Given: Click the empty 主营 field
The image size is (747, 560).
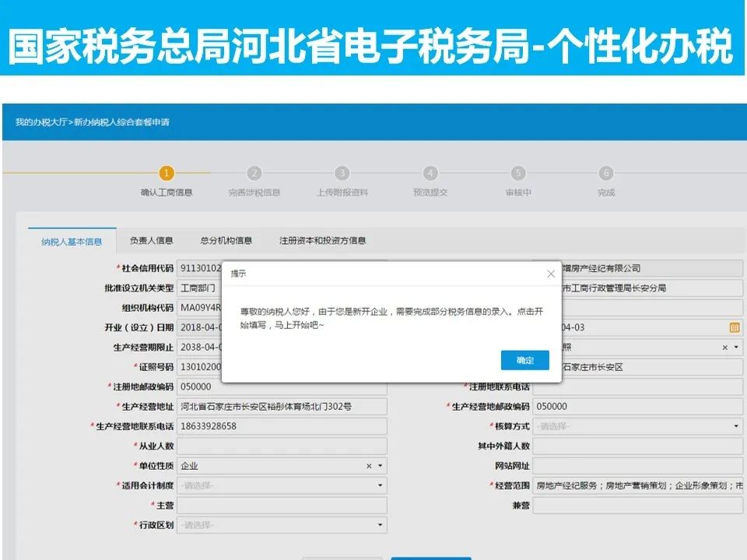Looking at the screenshot, I should click(282, 506).
